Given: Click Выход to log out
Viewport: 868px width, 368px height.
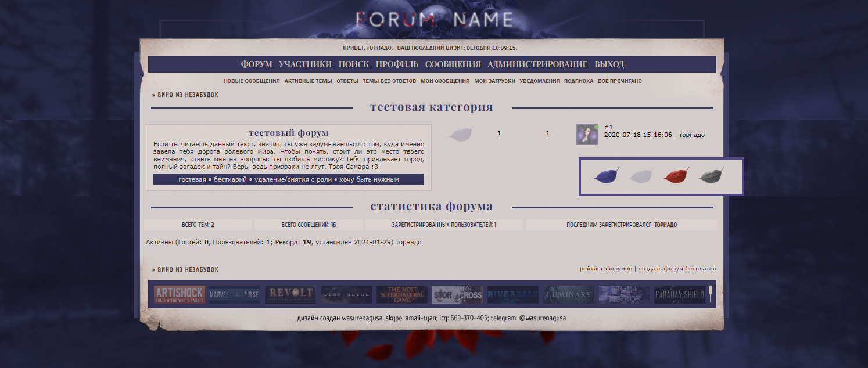Looking at the screenshot, I should [x=610, y=64].
